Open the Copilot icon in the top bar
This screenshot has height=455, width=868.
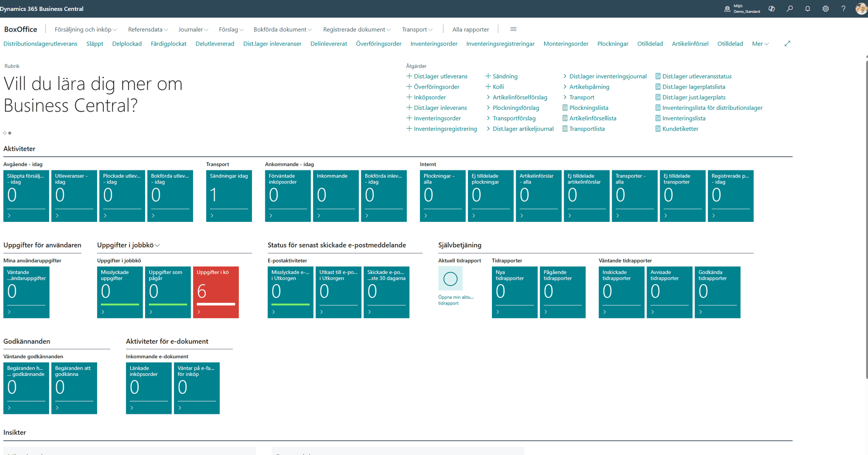[772, 9]
